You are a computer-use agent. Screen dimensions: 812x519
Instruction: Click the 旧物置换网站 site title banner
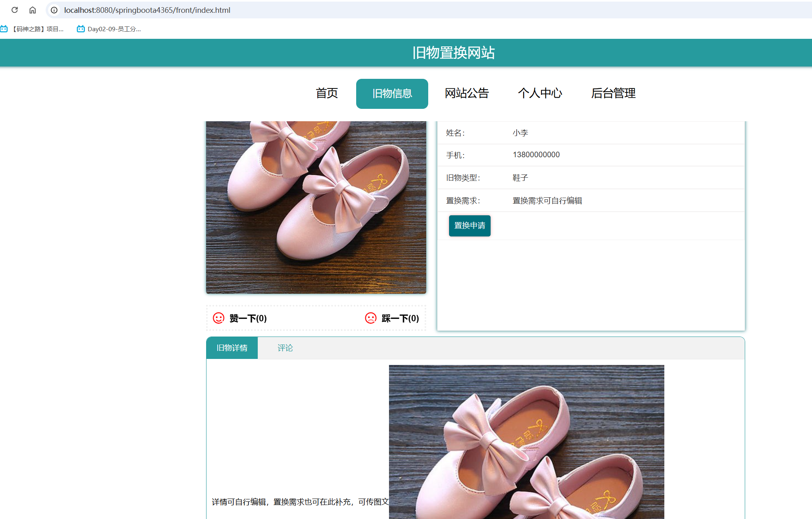(x=454, y=52)
